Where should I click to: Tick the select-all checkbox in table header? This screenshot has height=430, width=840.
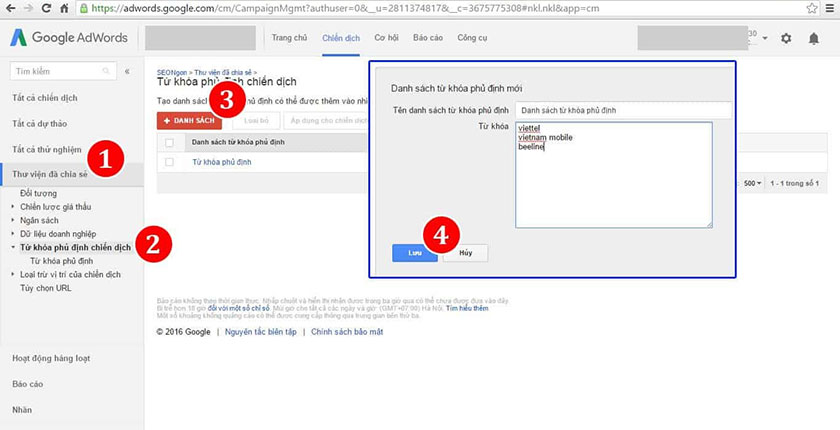point(169,143)
